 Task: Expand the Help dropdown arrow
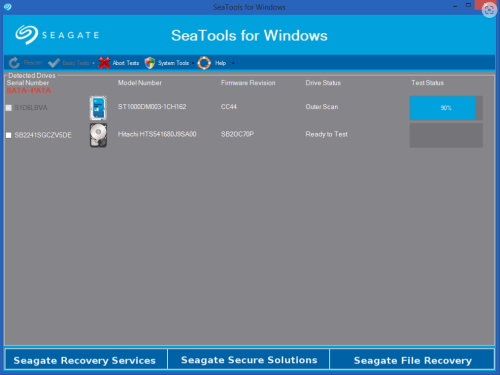click(233, 63)
